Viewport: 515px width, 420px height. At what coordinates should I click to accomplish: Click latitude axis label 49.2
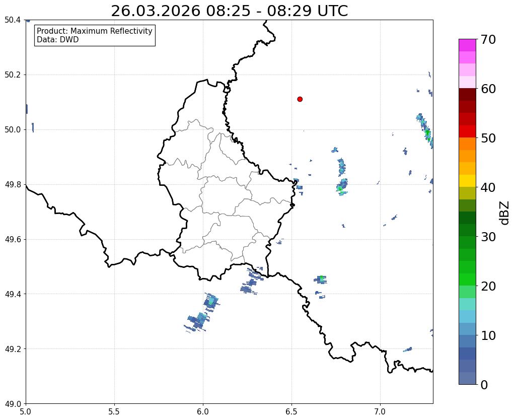(x=13, y=349)
